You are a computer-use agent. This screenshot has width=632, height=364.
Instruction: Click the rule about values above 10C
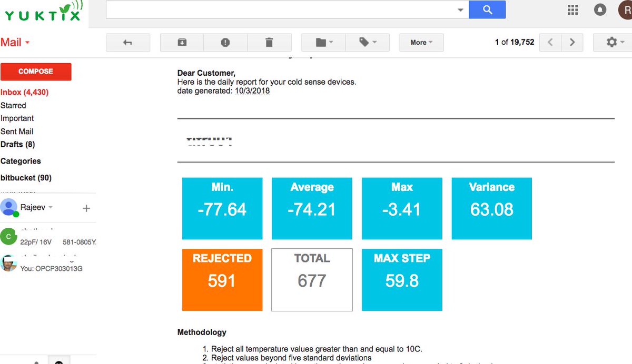pyautogui.click(x=317, y=349)
